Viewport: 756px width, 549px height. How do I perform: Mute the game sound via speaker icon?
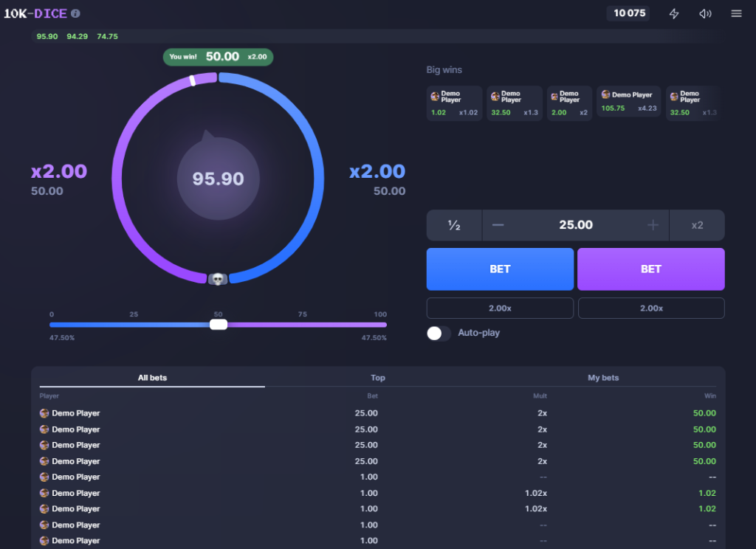[x=705, y=13]
